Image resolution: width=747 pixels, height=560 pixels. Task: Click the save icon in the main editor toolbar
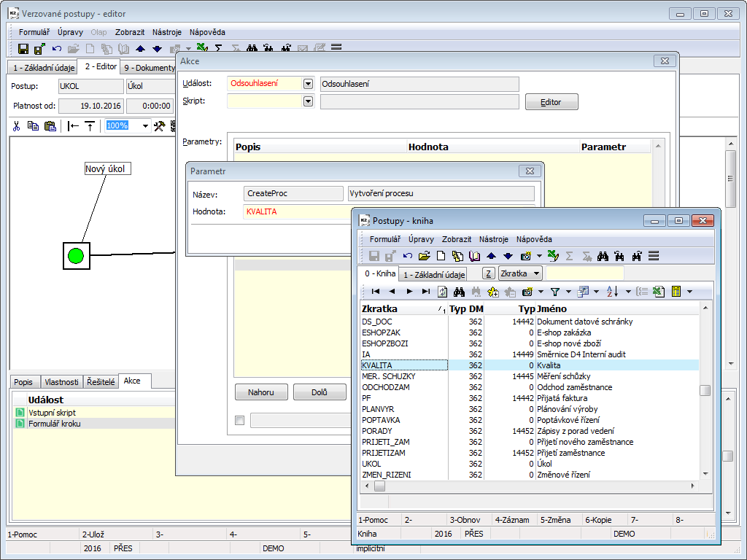click(23, 49)
